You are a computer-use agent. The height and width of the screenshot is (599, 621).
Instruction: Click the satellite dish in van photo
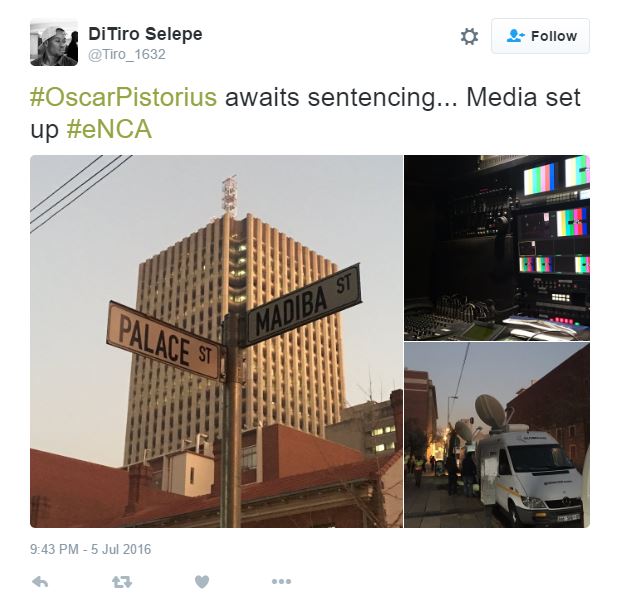(x=490, y=411)
